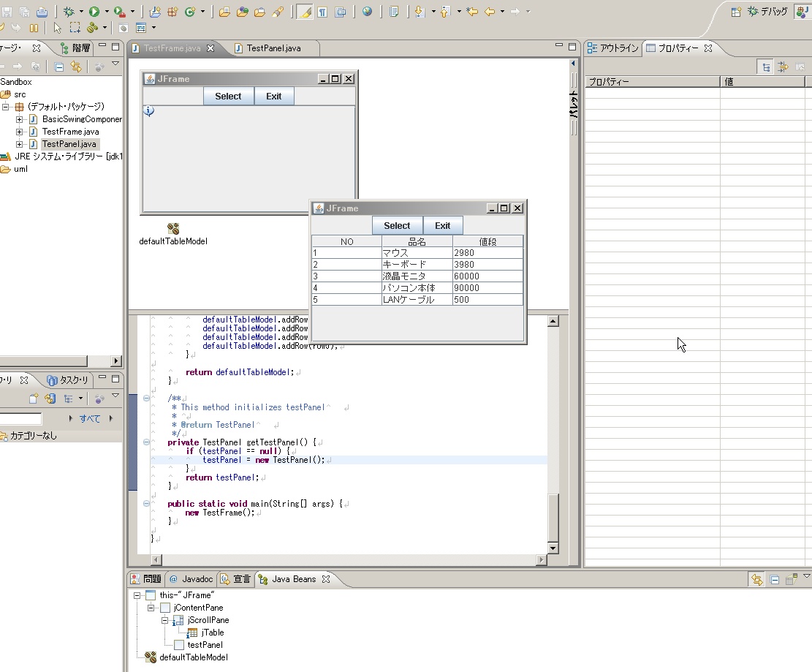
Task: Click the new task icon in task list
Action: (x=34, y=399)
